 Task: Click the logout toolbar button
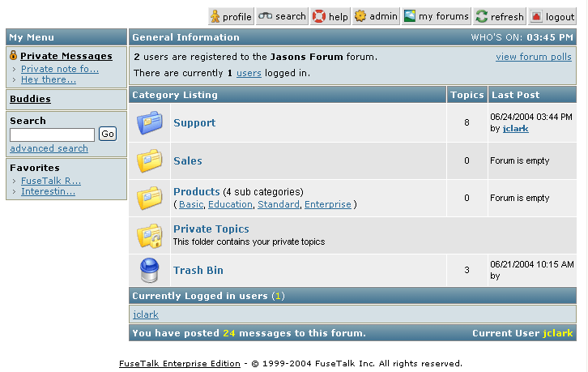(x=552, y=16)
